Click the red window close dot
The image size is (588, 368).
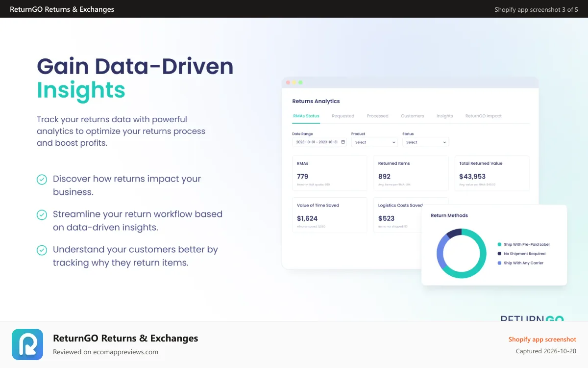click(x=288, y=82)
